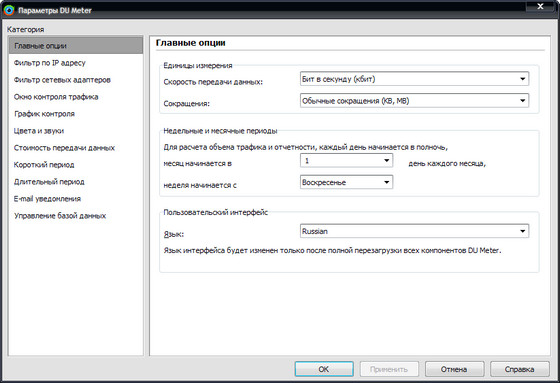The image size is (560, 383).
Task: Click the Отмена button
Action: [454, 369]
